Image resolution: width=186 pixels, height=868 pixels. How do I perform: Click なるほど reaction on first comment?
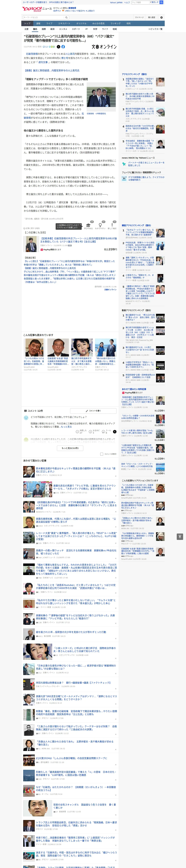point(94,432)
